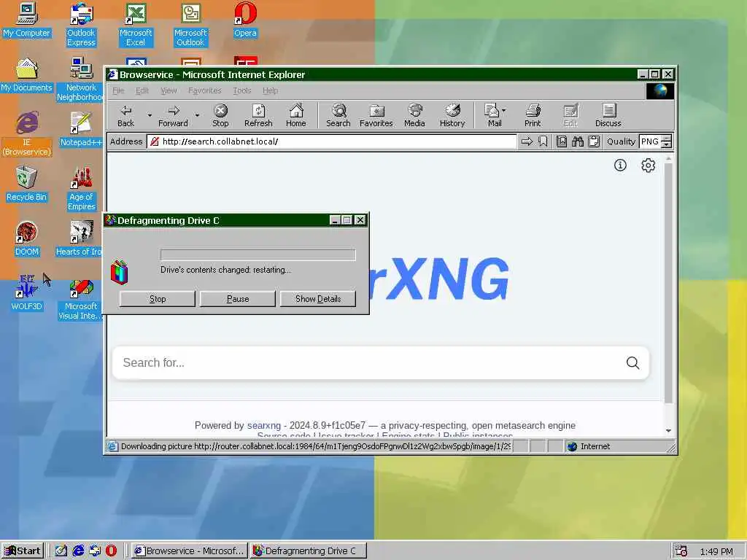
Task: Open the Search toolbar button
Action: pos(338,116)
